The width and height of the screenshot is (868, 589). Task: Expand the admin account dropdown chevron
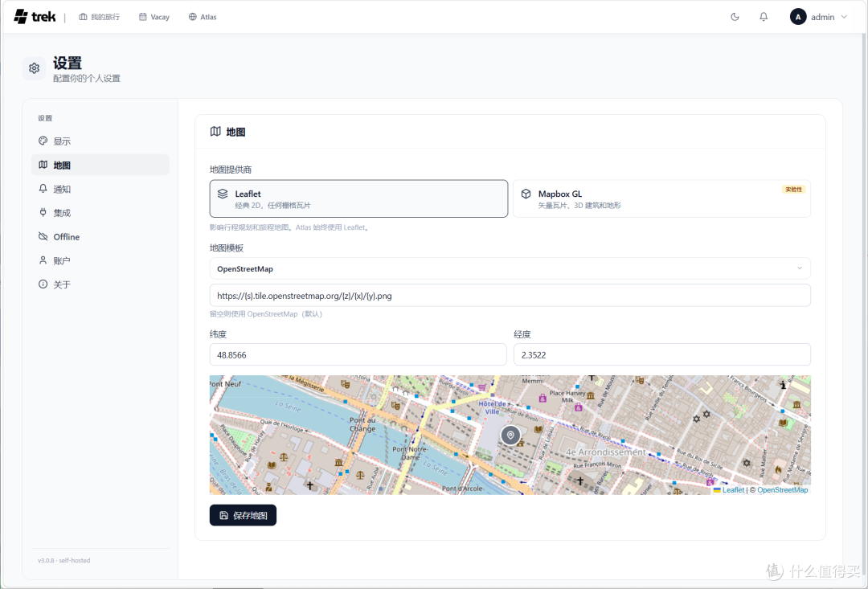(x=844, y=17)
